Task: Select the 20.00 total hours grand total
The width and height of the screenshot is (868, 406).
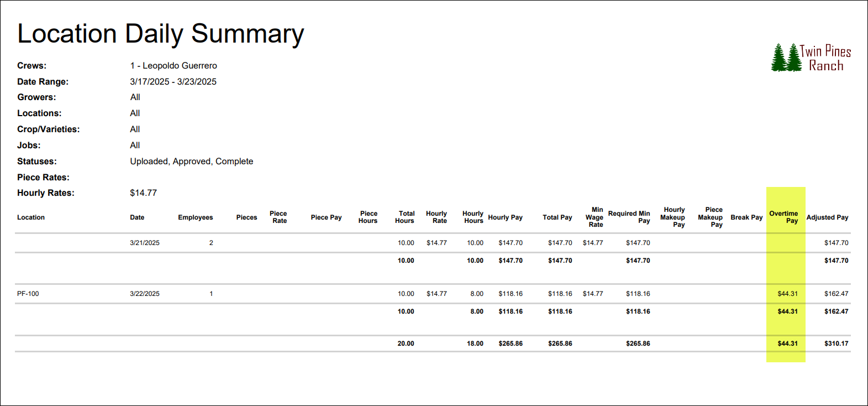Action: point(406,343)
